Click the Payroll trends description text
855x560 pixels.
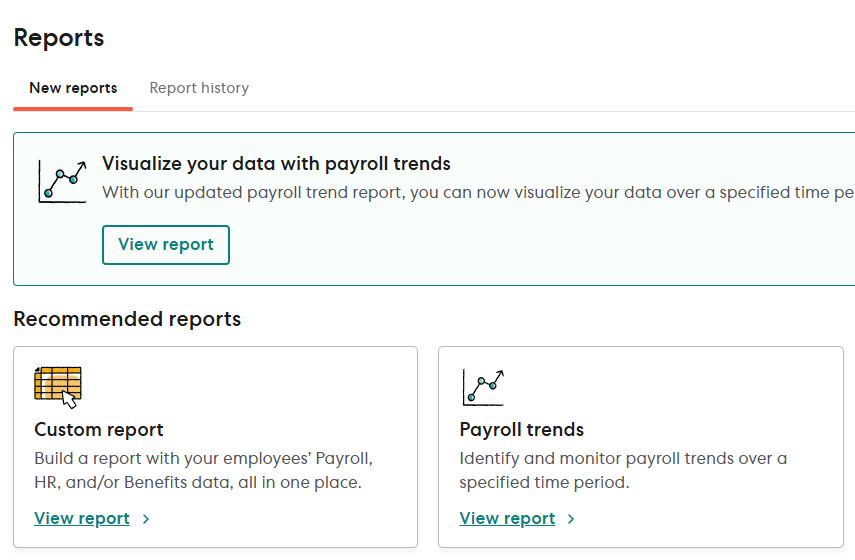622,471
